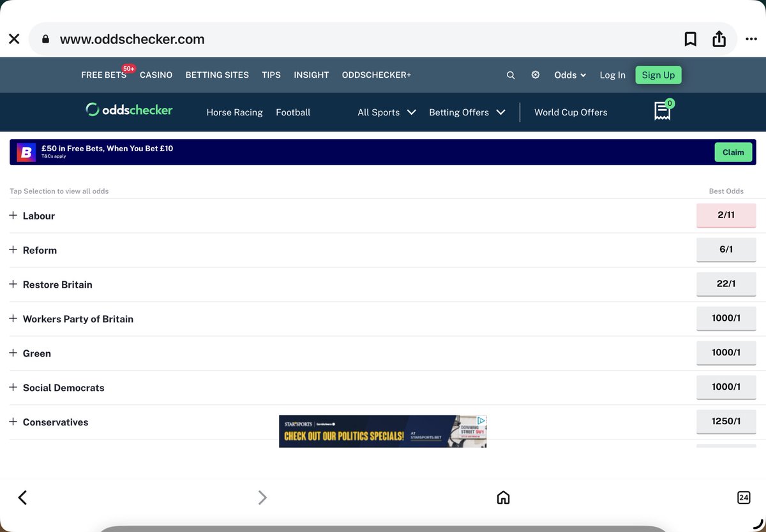Select Conservatives odds 1250/1
Screen dimensions: 766x532
click(x=726, y=422)
